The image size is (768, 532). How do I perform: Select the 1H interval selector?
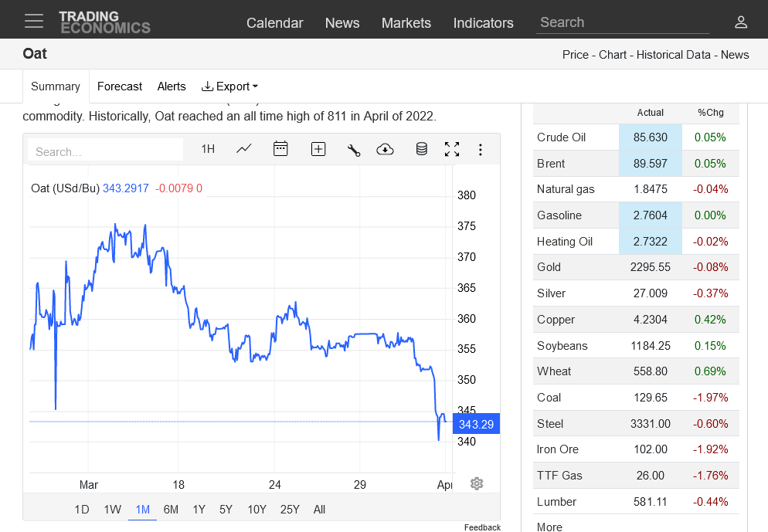[208, 149]
